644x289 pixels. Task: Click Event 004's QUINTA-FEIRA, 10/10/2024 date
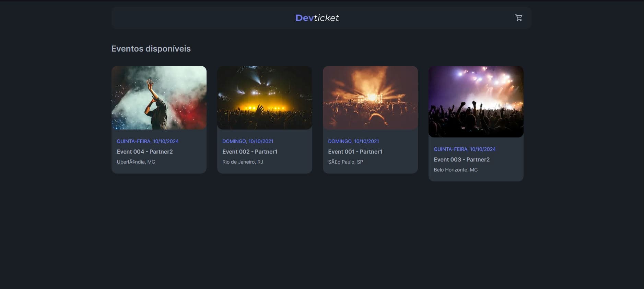(x=148, y=141)
